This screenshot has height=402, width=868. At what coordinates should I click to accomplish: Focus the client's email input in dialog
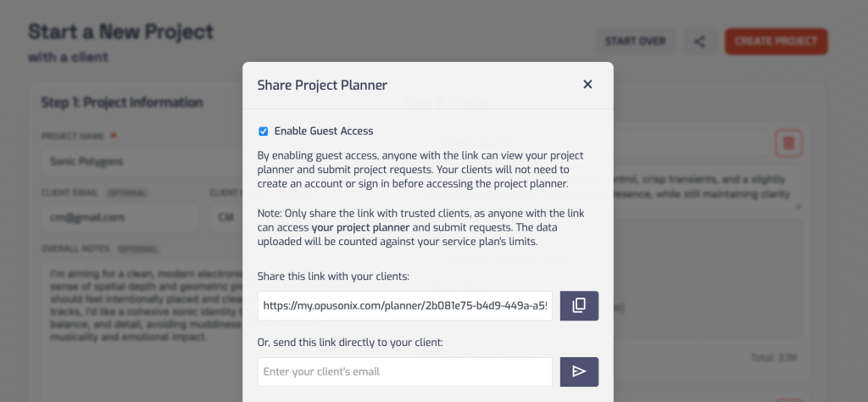click(405, 371)
